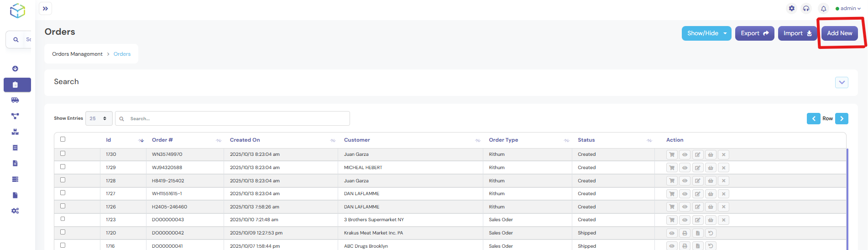Cancel order WH11551615-1 with the X icon
The width and height of the screenshot is (868, 250).
pos(723,194)
